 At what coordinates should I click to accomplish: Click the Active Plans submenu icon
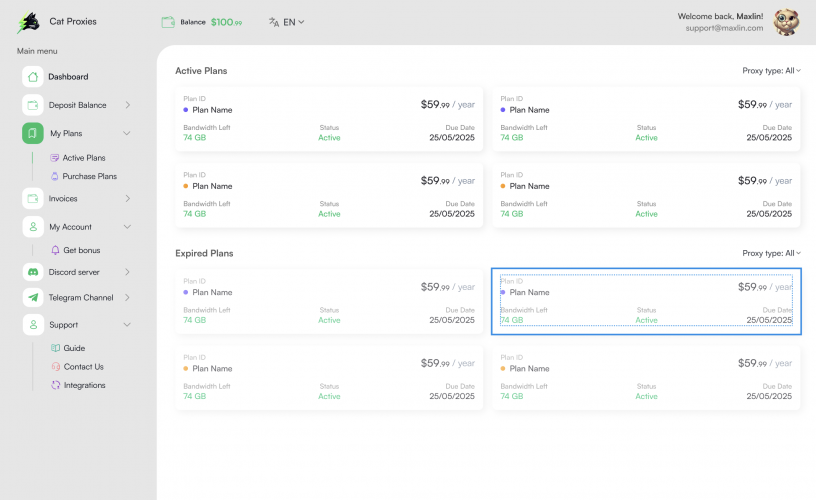pos(55,158)
